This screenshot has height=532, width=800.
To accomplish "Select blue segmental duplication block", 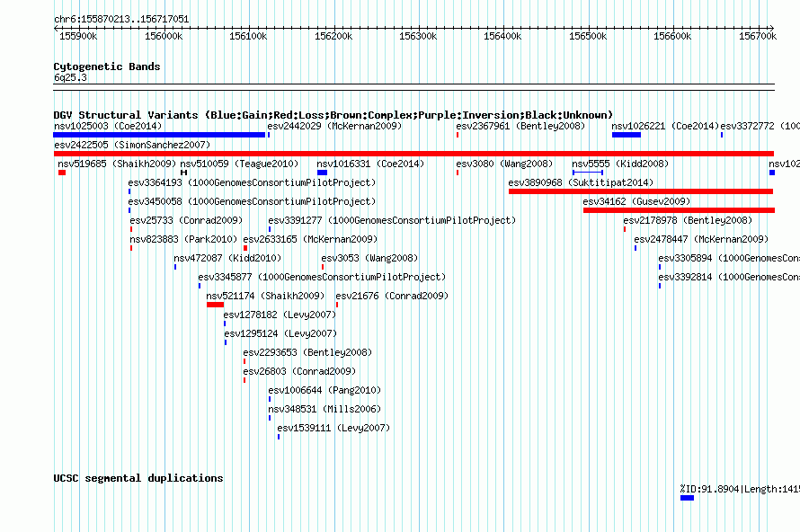I will click(x=688, y=499).
